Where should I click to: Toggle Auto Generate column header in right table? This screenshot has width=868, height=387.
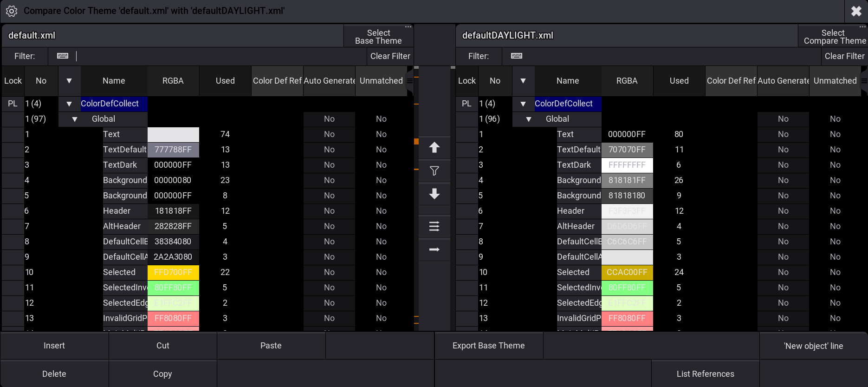coord(784,81)
